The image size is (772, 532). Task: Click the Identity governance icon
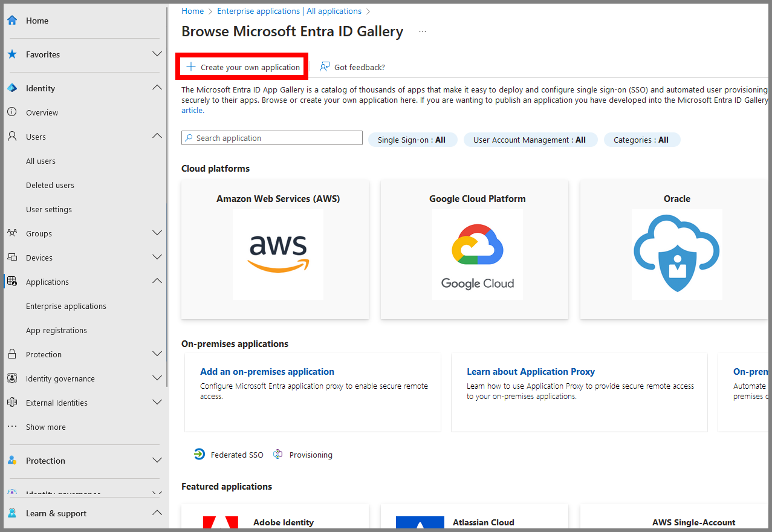coord(12,378)
